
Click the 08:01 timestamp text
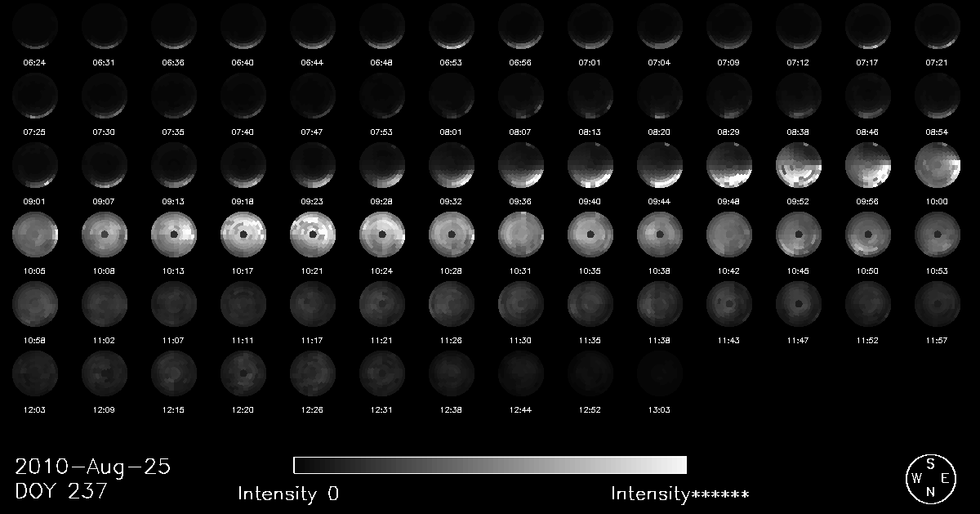[x=451, y=132]
